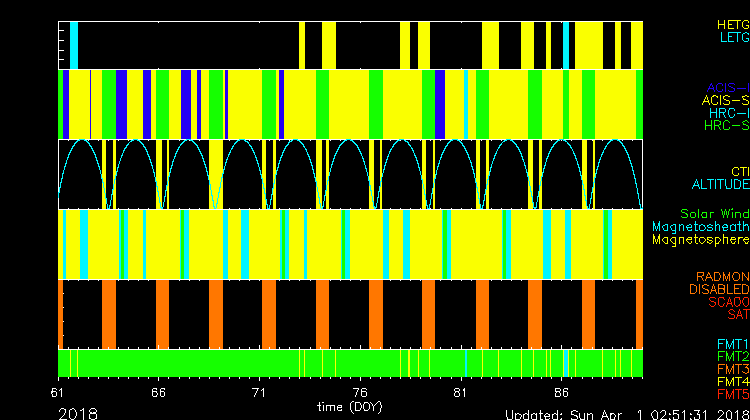Select the HRC-I legend entry
The height and width of the screenshot is (420, 750).
pyautogui.click(x=727, y=113)
